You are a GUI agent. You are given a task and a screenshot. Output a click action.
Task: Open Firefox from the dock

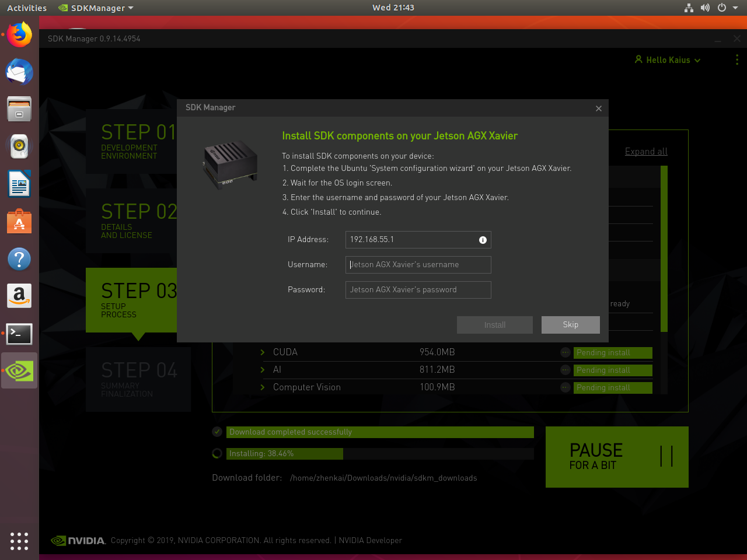[x=19, y=35]
